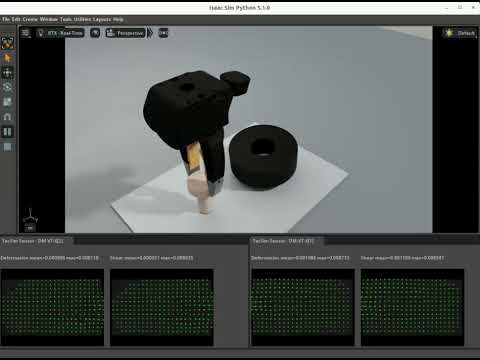Open the Tools menu
The height and width of the screenshot is (360, 480).
(66, 19)
